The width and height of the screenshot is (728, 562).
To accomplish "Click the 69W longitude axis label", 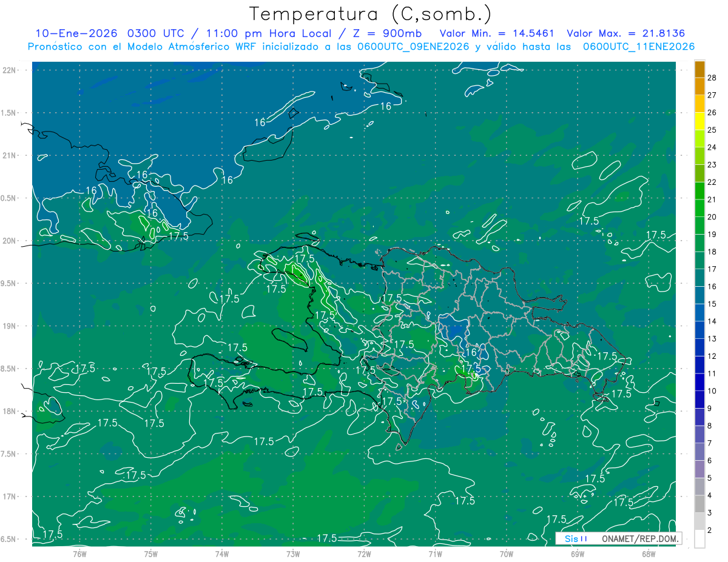I will coord(578,554).
